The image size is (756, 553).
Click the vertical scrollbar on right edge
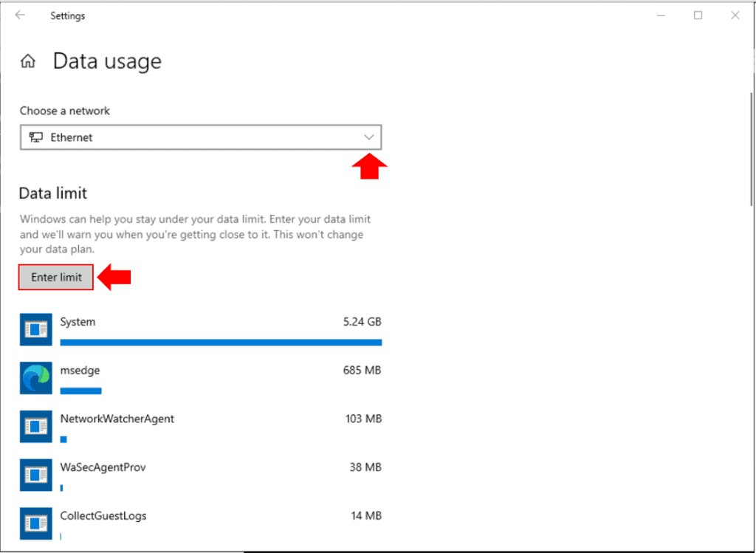pos(750,148)
